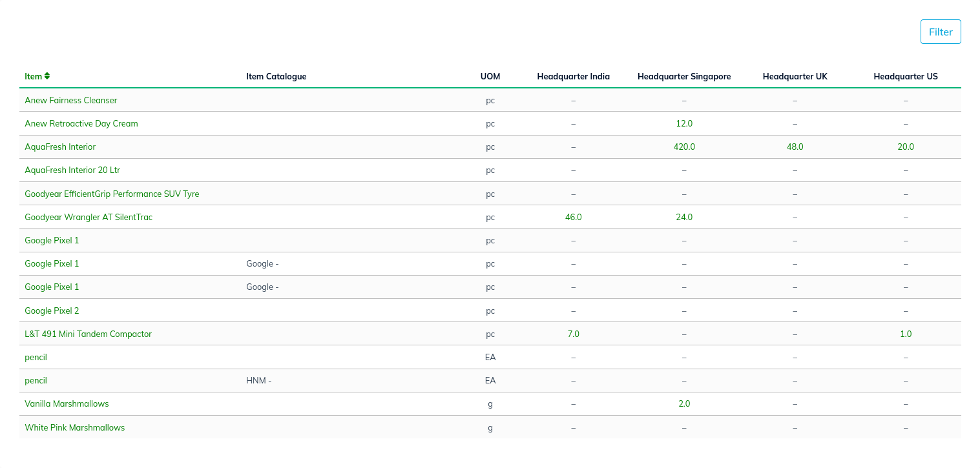Image resolution: width=980 pixels, height=468 pixels.
Task: Click HNM - catalogue cell
Action: click(259, 380)
